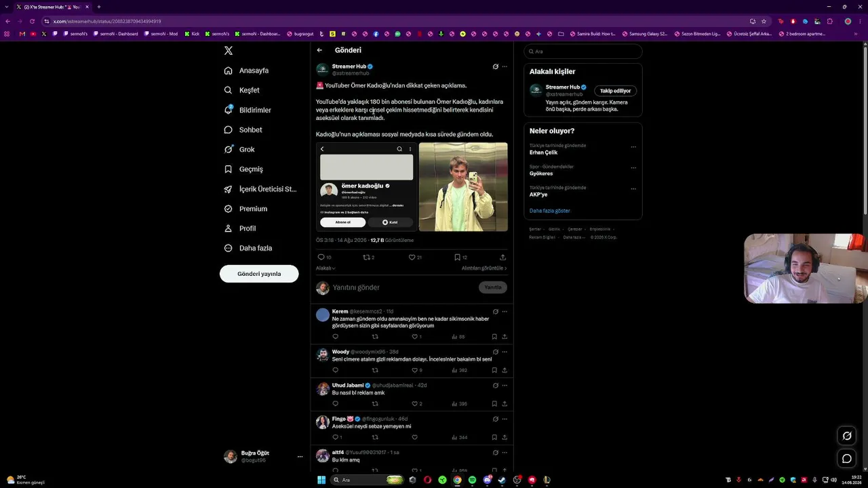Click the Daha fazla göster link
This screenshot has height=488, width=868.
point(550,211)
